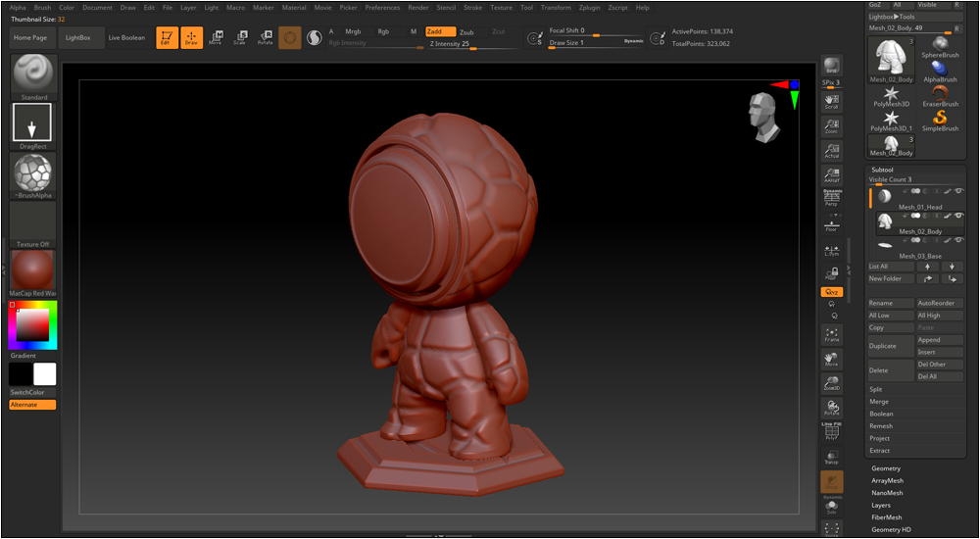Click the Perspective (Persp) view button
This screenshot has height=539, width=980.
click(x=831, y=199)
